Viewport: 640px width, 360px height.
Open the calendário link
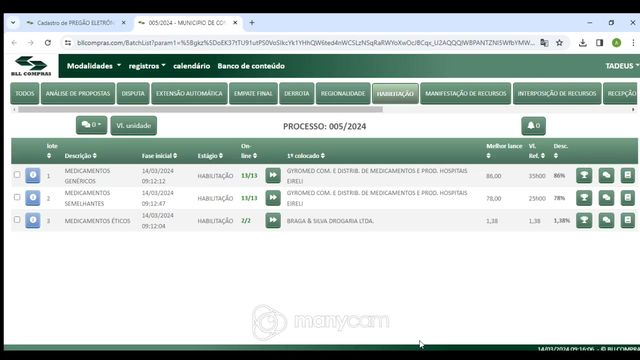pyautogui.click(x=191, y=66)
